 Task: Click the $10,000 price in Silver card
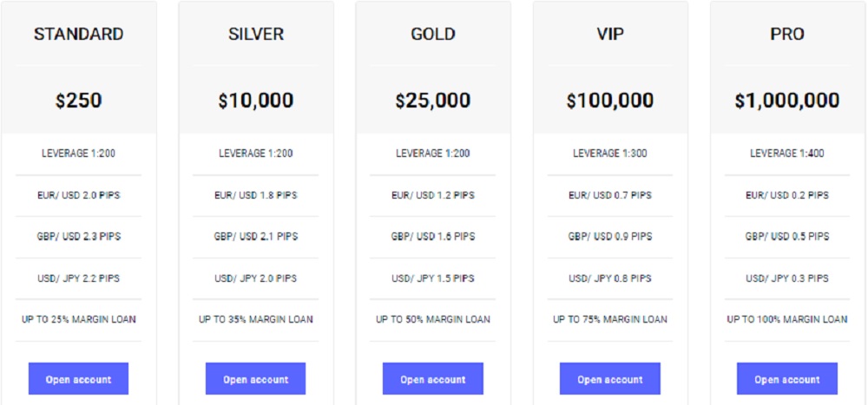pyautogui.click(x=256, y=101)
